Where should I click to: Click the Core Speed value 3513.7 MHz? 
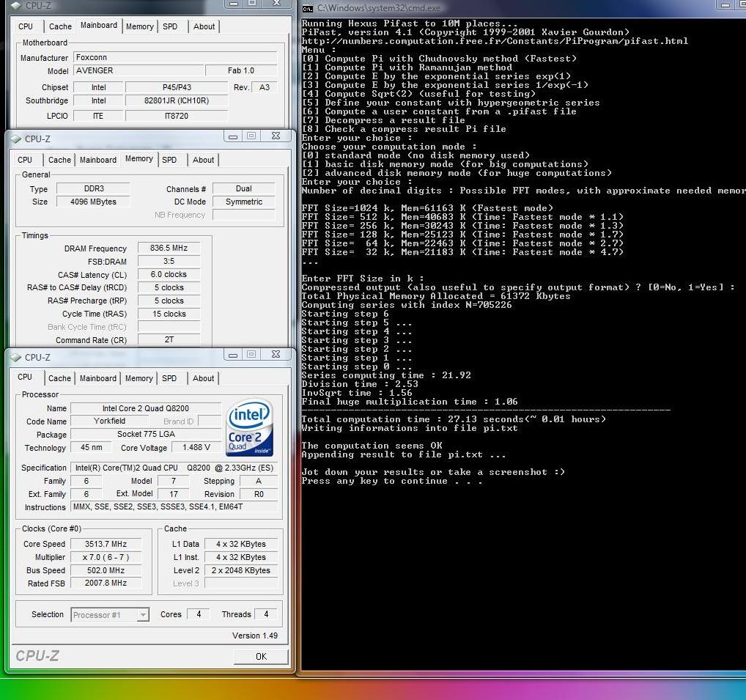click(x=106, y=544)
